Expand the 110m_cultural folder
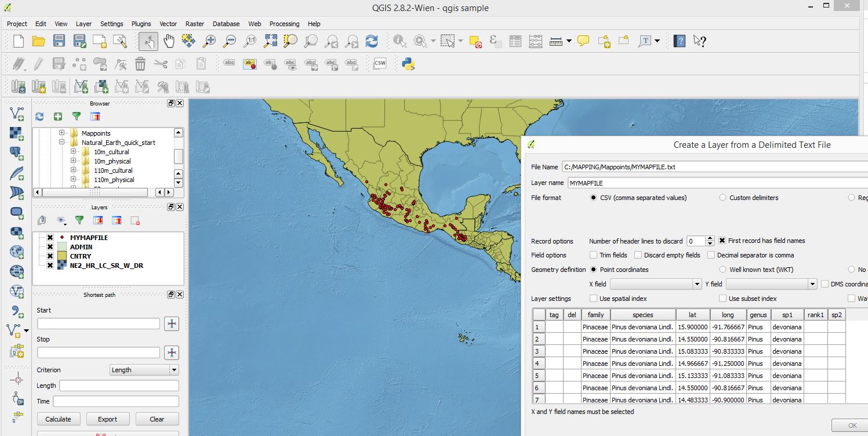 (74, 170)
